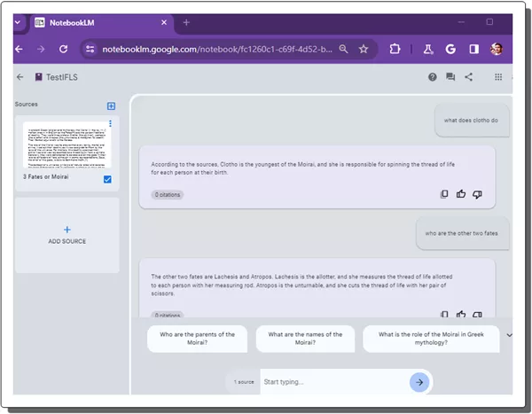The image size is (532, 414).
Task: Open the browser side panel icon
Action: click(473, 50)
